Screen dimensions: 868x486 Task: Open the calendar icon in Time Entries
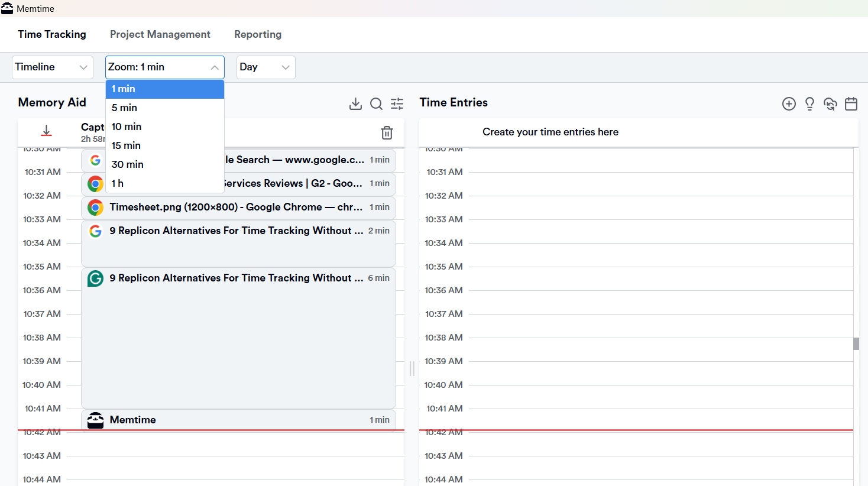851,103
